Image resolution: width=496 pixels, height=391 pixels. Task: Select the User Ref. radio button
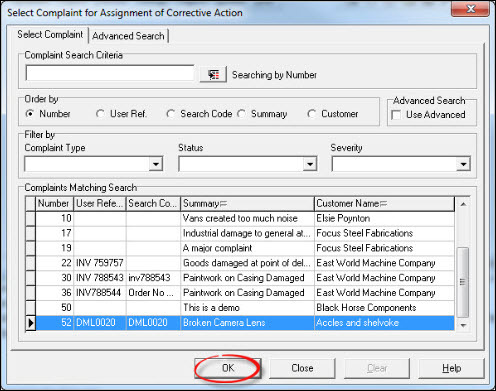[100, 114]
